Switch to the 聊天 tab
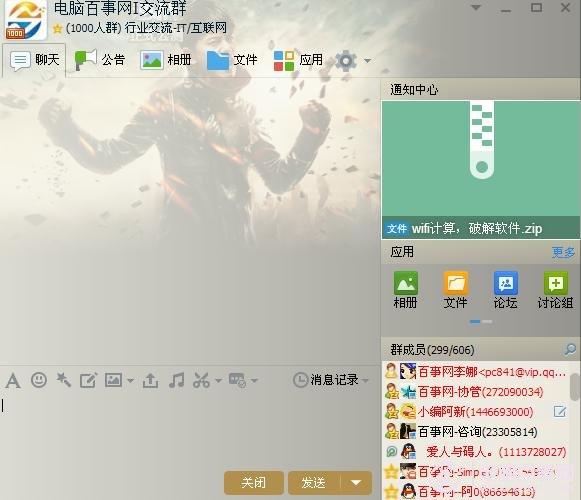The height and width of the screenshot is (500, 581). coord(34,60)
